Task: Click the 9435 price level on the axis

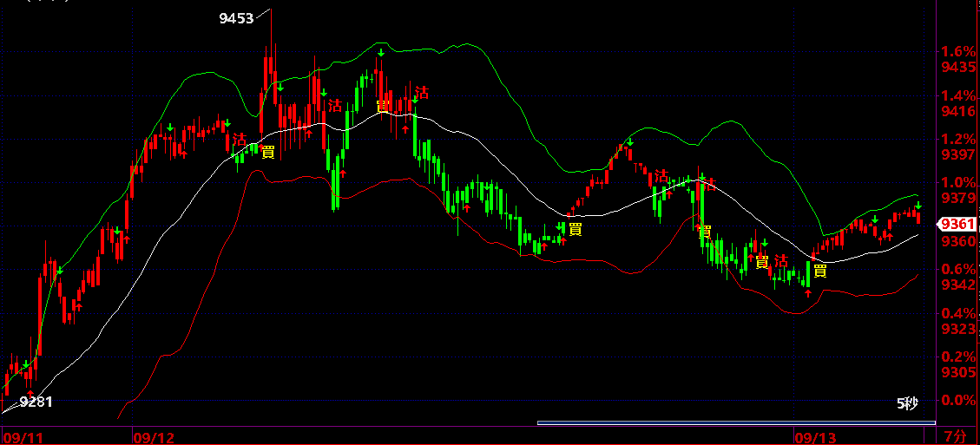Action: click(x=956, y=67)
